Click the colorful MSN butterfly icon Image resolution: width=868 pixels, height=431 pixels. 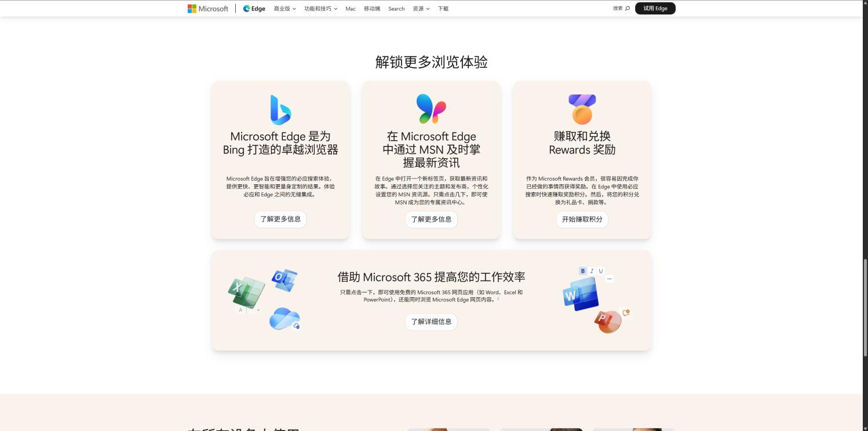(x=431, y=109)
